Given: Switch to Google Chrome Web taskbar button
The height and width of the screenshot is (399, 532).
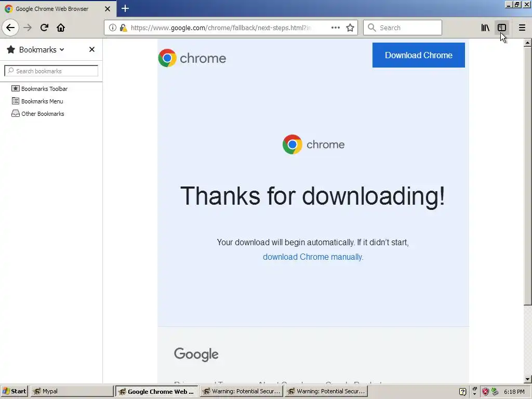Looking at the screenshot, I should click(x=156, y=391).
